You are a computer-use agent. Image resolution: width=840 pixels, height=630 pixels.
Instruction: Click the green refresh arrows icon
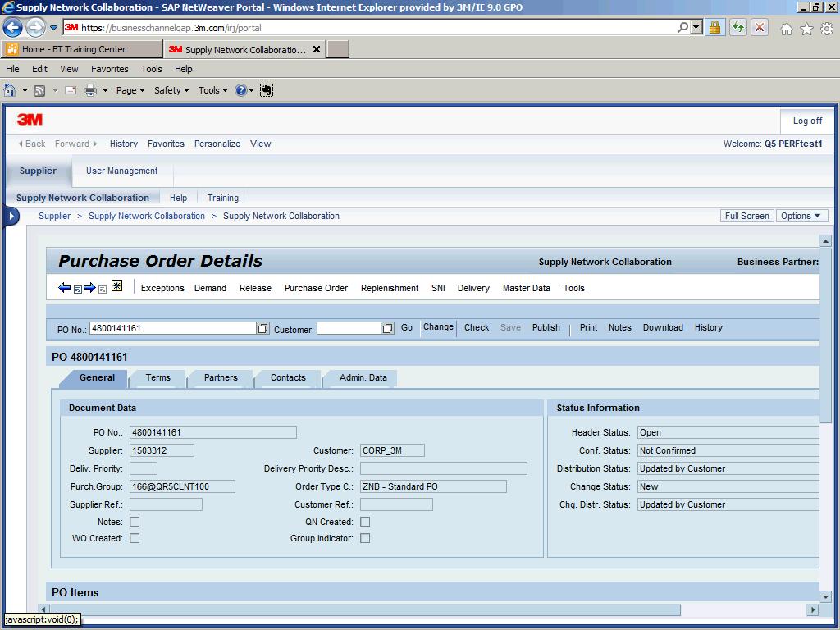[738, 27]
